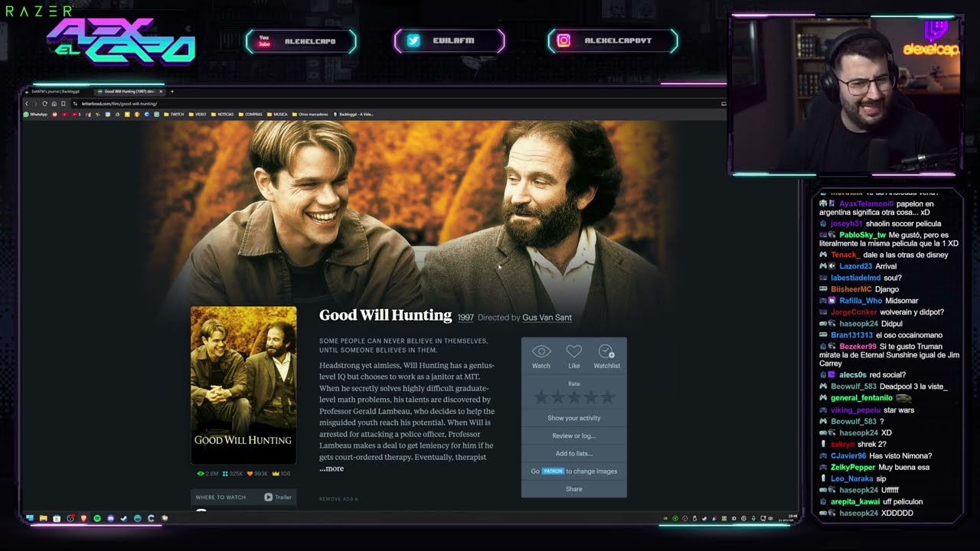The width and height of the screenshot is (980, 551).
Task: Open the MUSICA bookmarks folder
Action: 277,114
